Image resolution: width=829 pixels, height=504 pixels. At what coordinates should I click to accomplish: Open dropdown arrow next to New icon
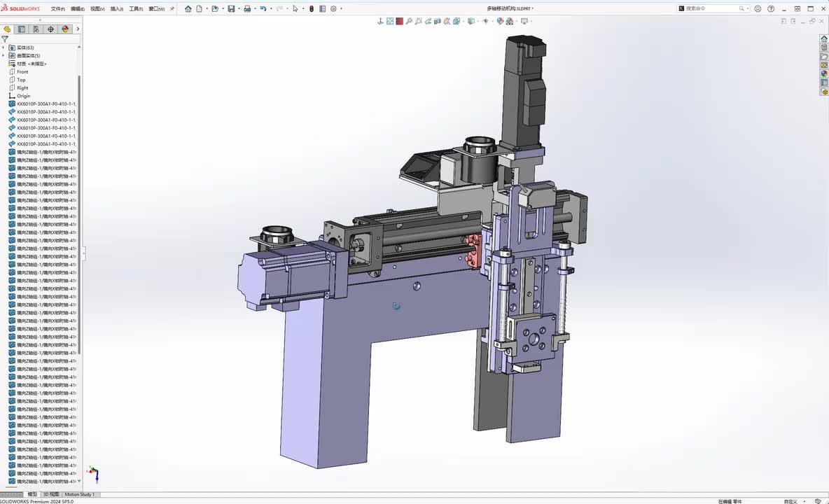coord(206,8)
